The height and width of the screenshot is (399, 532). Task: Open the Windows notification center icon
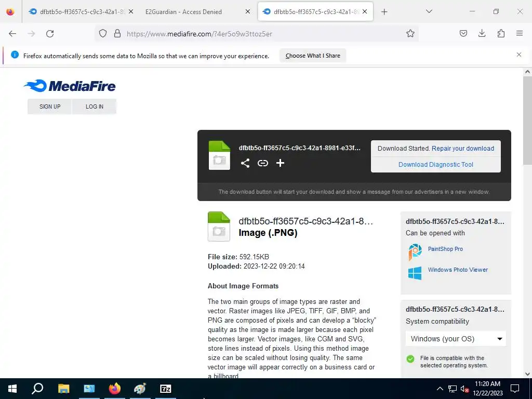tap(515, 389)
